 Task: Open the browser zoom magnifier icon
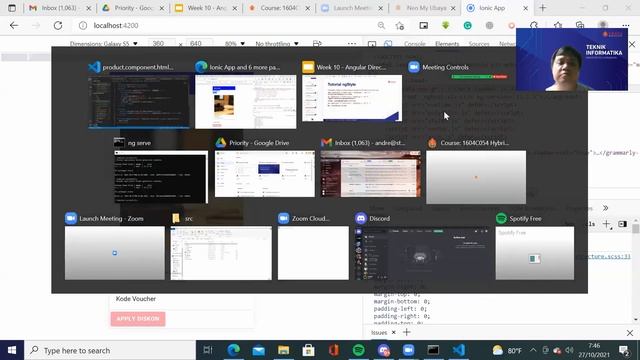381,25
